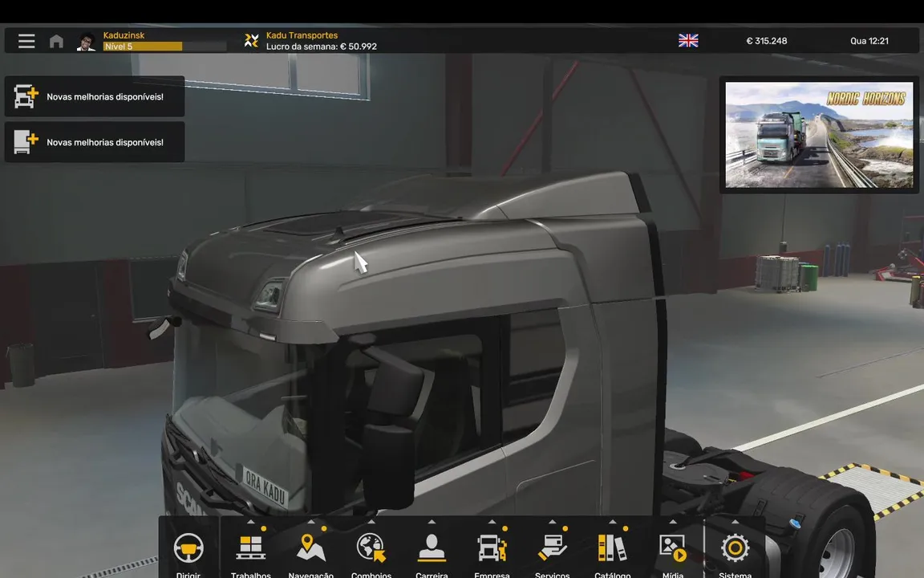Expand the Trabalhos menu arrow
This screenshot has width=924, height=578.
click(x=250, y=522)
